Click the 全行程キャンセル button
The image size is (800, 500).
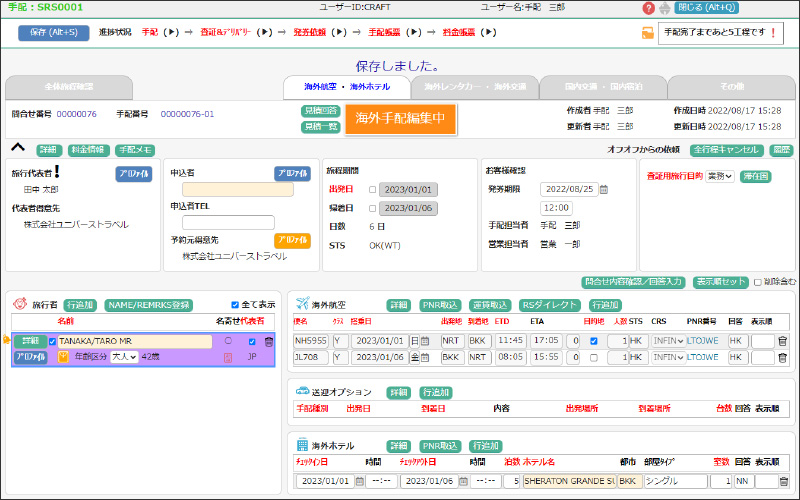tap(726, 150)
